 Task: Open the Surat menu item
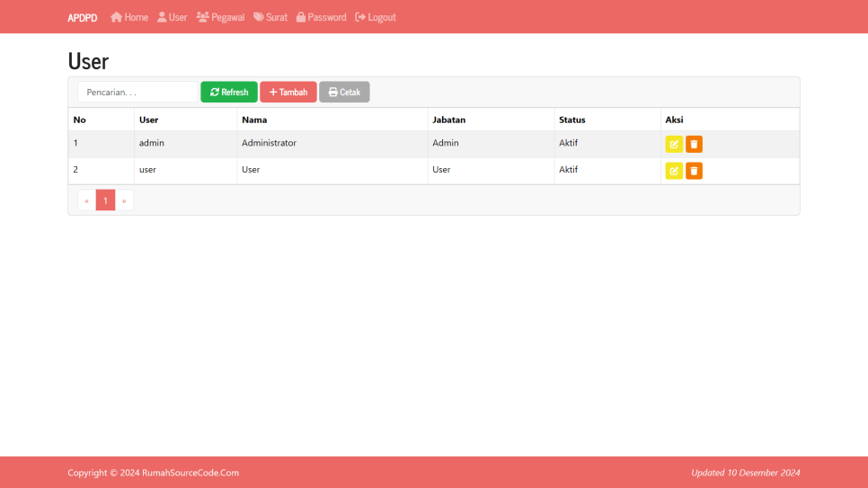pos(270,17)
